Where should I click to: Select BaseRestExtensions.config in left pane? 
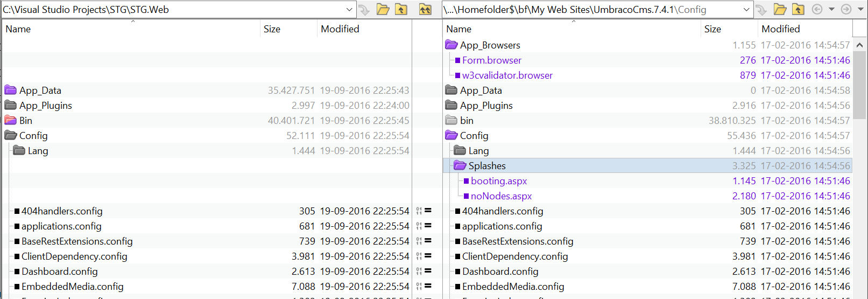coord(77,241)
